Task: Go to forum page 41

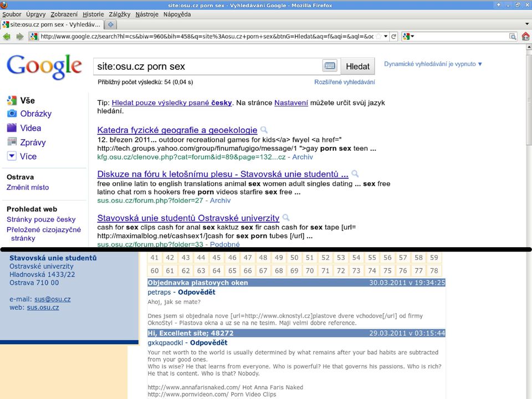Action: 155,258
